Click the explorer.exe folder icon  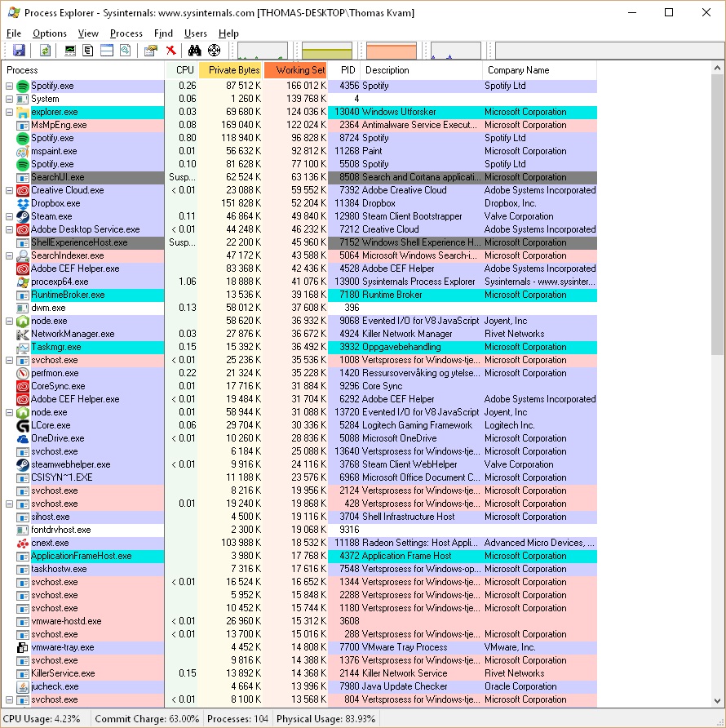tap(22, 112)
